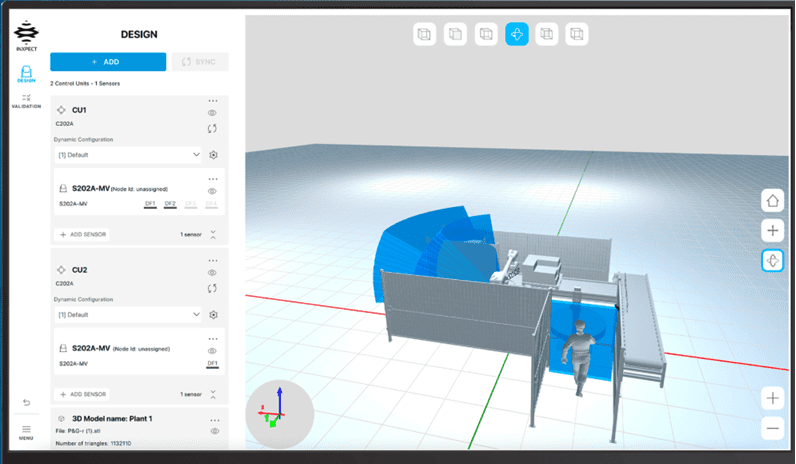
Task: Collapse the CU2 sensor list
Action: pyautogui.click(x=213, y=394)
